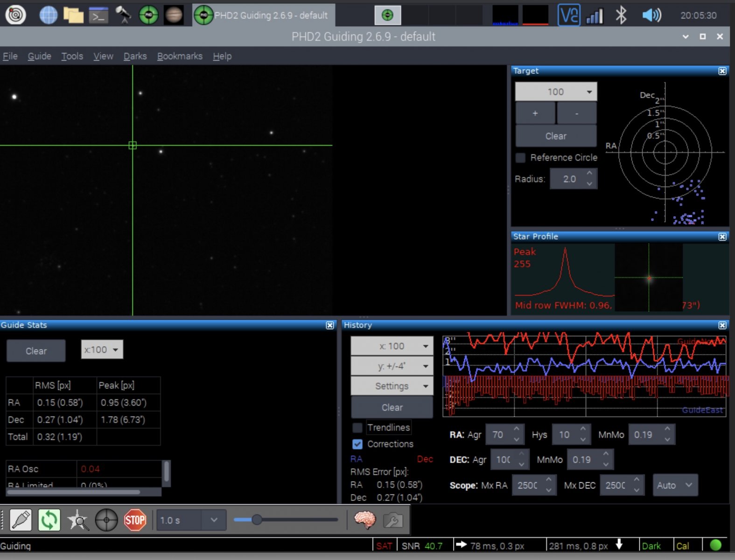This screenshot has width=735, height=560.
Task: Click the gamma slider handle
Action: coord(257,519)
